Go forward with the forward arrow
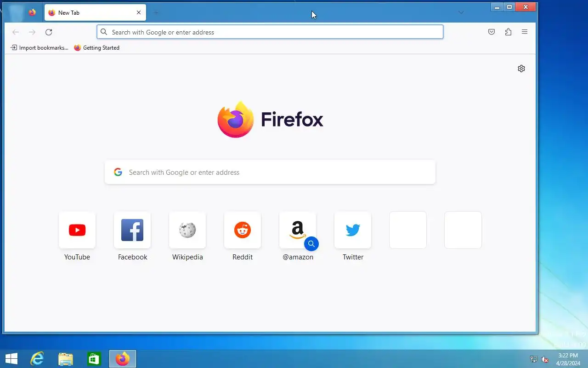Image resolution: width=588 pixels, height=368 pixels. [32, 32]
